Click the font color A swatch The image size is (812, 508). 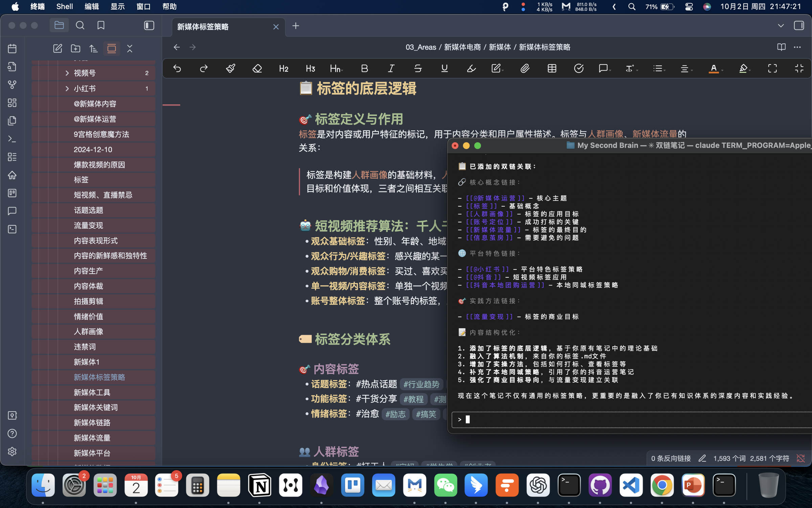tap(714, 68)
